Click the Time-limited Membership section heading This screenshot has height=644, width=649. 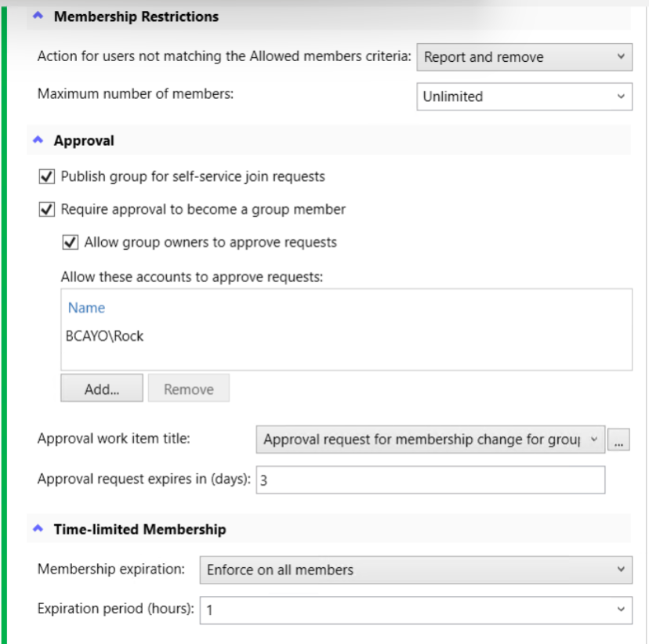(140, 530)
